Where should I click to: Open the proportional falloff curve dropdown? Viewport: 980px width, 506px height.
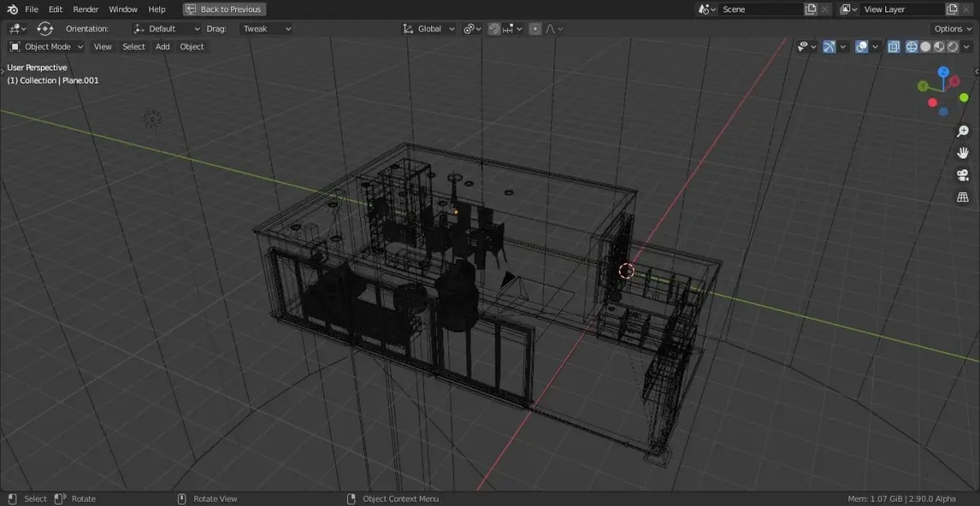[x=555, y=29]
